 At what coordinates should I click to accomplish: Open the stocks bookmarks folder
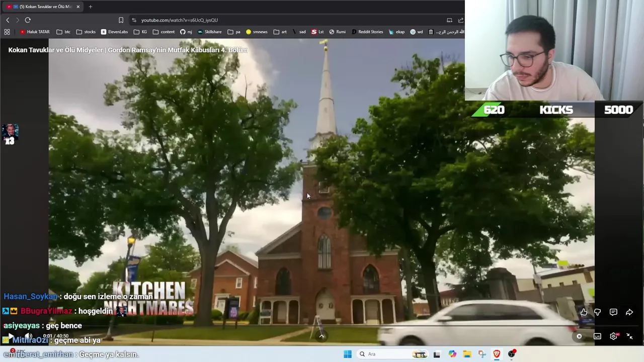coord(86,32)
